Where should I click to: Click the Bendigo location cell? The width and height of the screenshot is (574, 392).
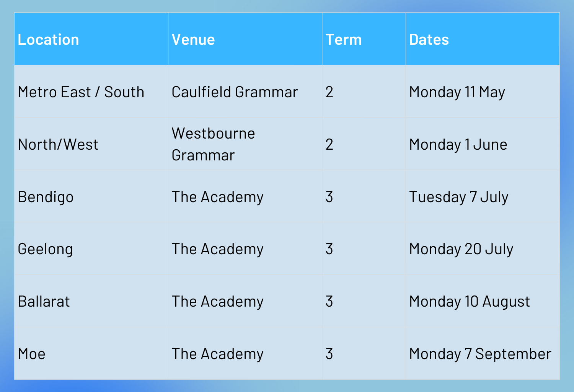point(46,197)
